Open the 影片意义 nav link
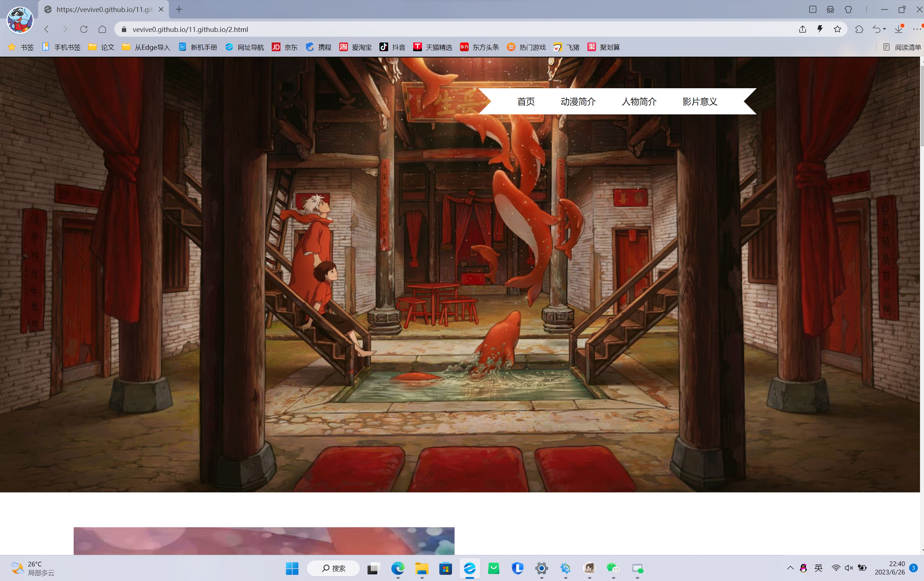 [699, 101]
